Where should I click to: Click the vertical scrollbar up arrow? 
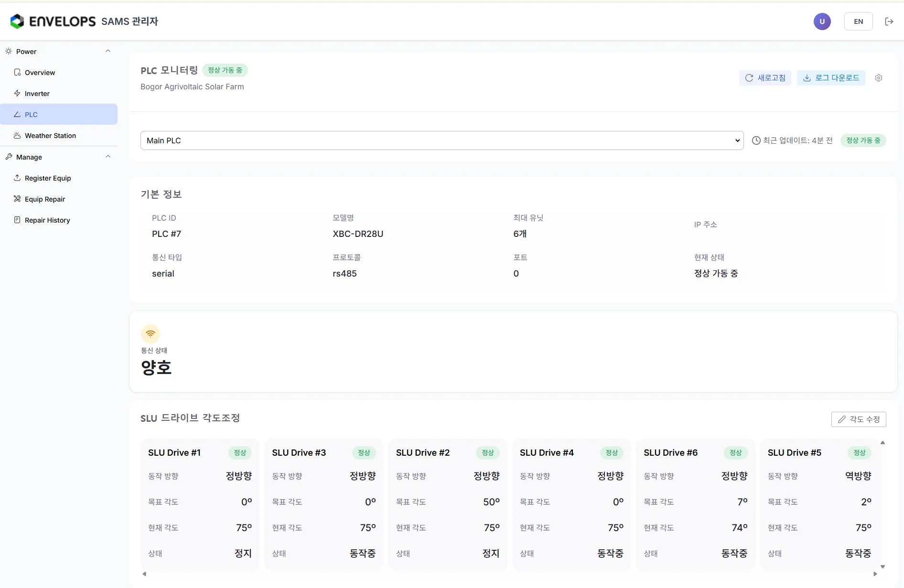(882, 443)
